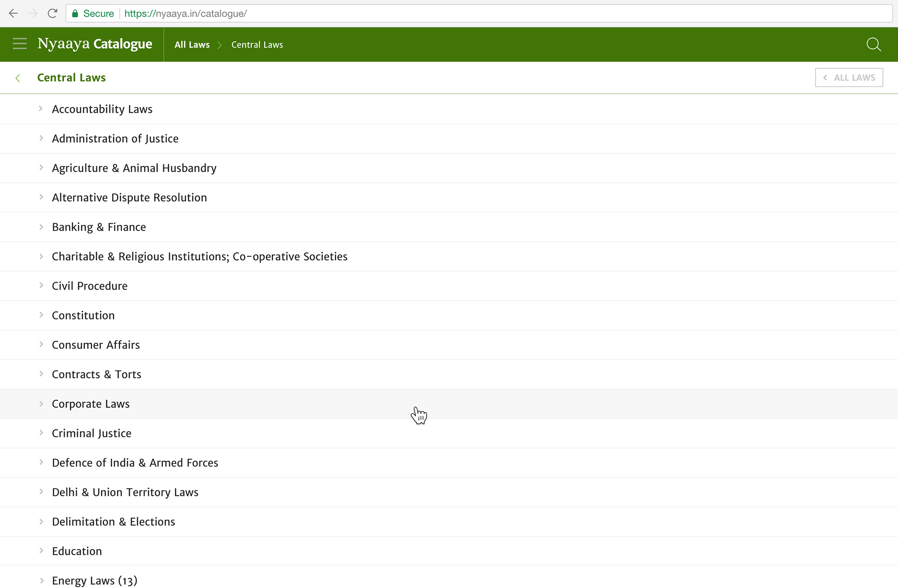Click the Nyaaya Catalogue logo
This screenshot has height=588, width=898.
pos(94,44)
